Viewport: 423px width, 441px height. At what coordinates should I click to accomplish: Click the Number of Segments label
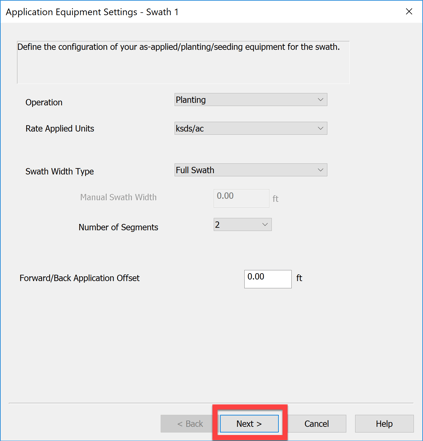118,227
